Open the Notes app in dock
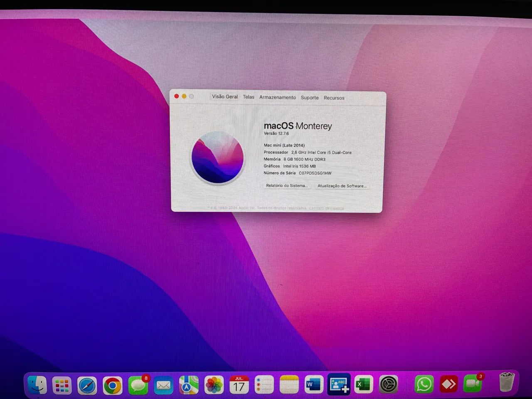The image size is (532, 399). (289, 384)
